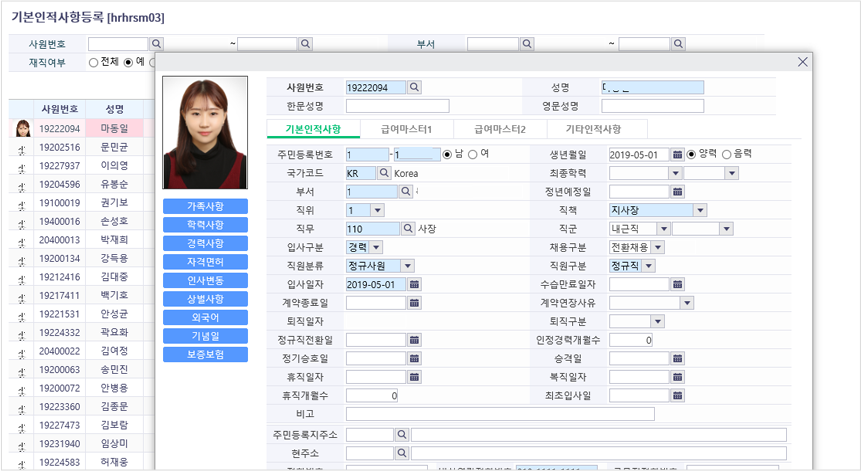
Task: Open 직책 dropdown showing 지사장
Action: [x=700, y=210]
